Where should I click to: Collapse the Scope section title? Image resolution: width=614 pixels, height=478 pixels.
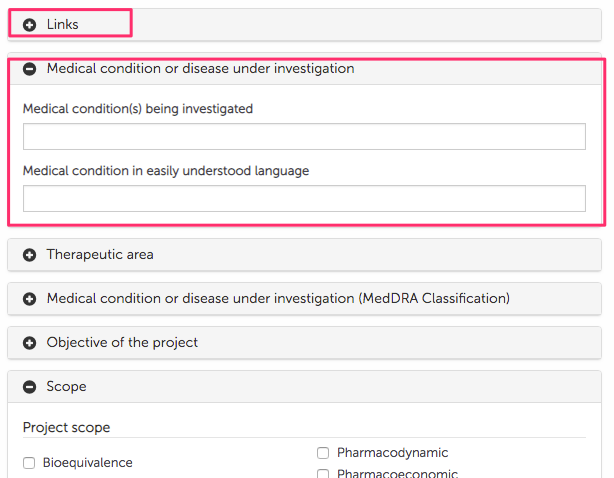click(x=66, y=387)
